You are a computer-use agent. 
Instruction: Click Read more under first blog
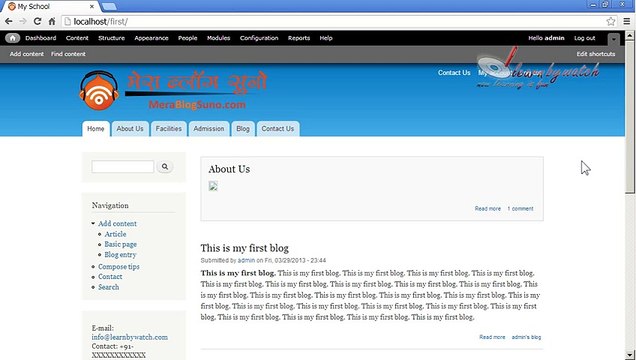492,337
